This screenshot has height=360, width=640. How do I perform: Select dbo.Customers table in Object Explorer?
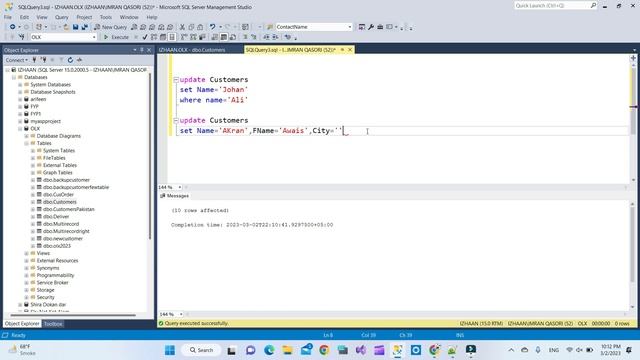[60, 202]
